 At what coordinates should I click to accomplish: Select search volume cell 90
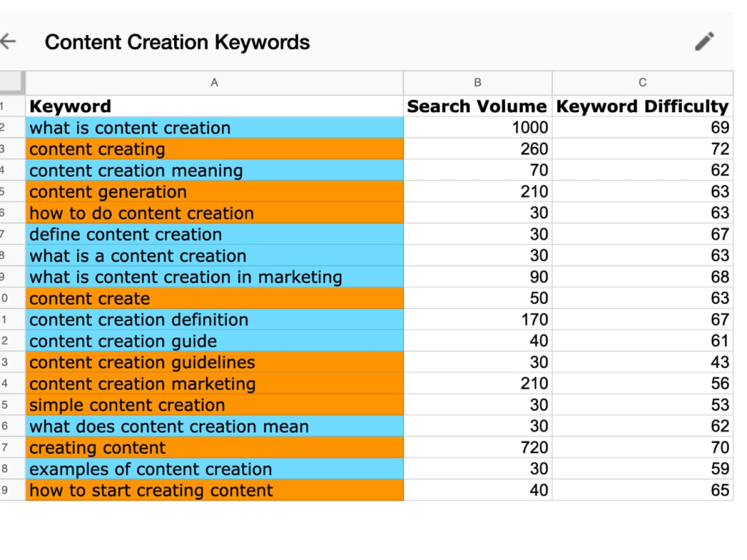pos(478,277)
